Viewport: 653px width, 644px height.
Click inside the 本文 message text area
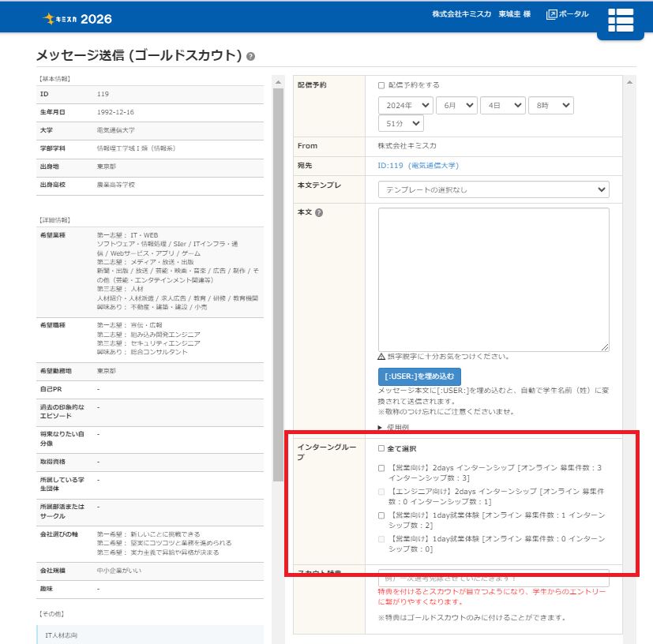[x=494, y=279]
